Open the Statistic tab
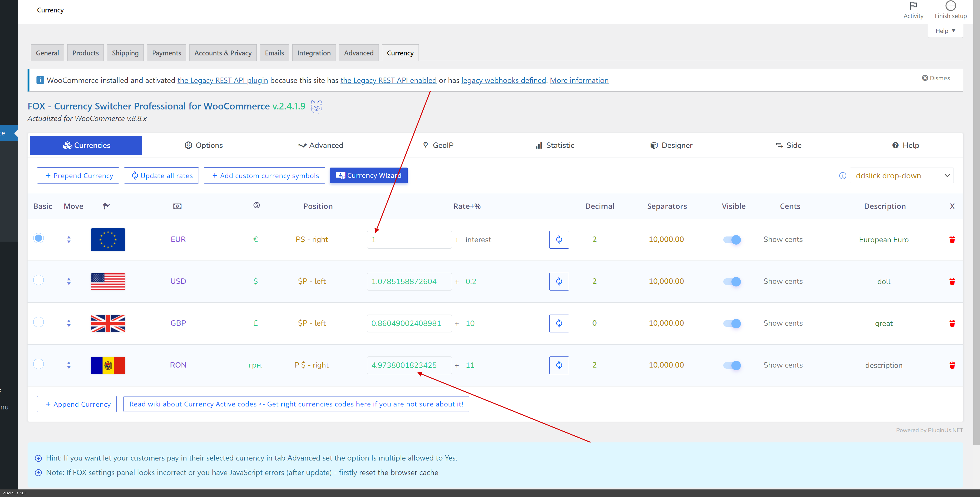Screen dimensions: 980x497 tap(555, 145)
